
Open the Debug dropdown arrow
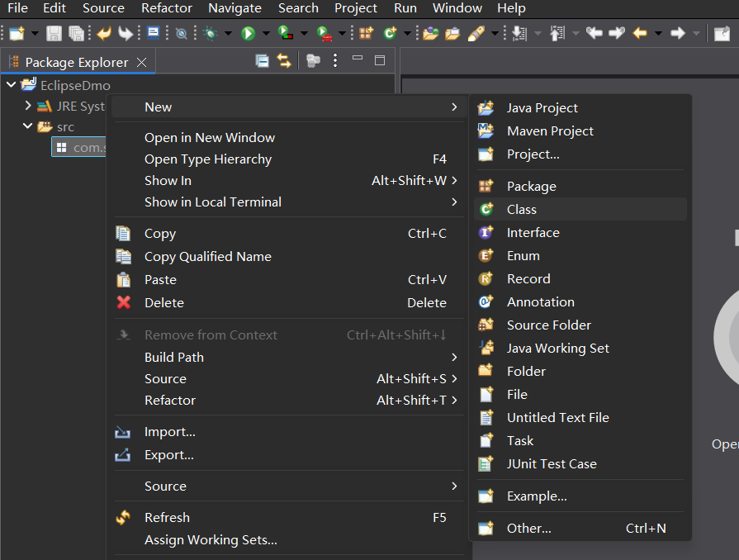pyautogui.click(x=228, y=34)
